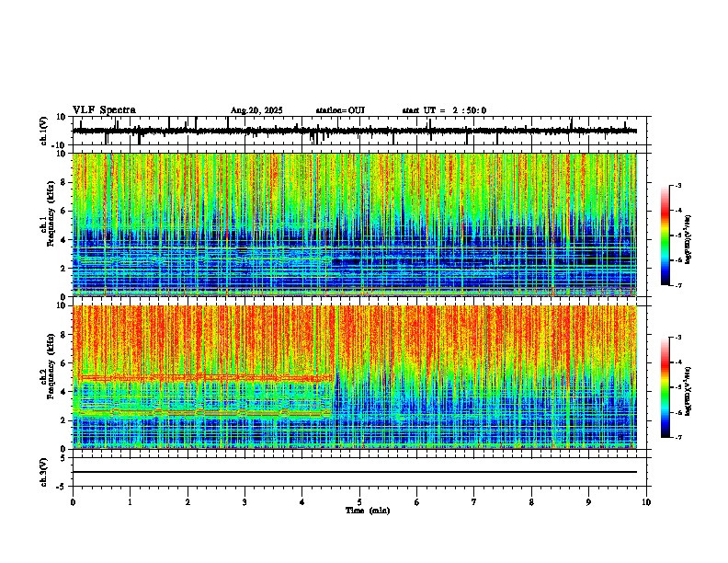
Task: Click the "8" kHz tick on ch.1 spectrogram axis
Action: (x=64, y=182)
